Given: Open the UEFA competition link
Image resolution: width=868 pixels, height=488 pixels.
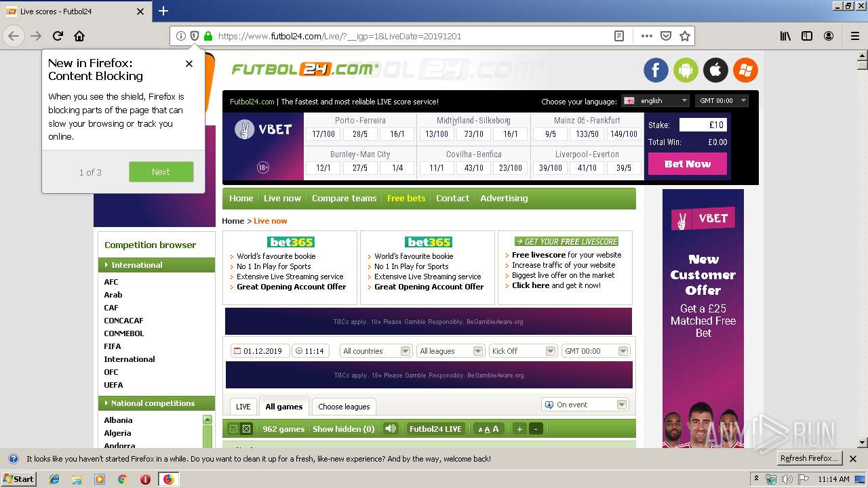Looking at the screenshot, I should click(113, 385).
